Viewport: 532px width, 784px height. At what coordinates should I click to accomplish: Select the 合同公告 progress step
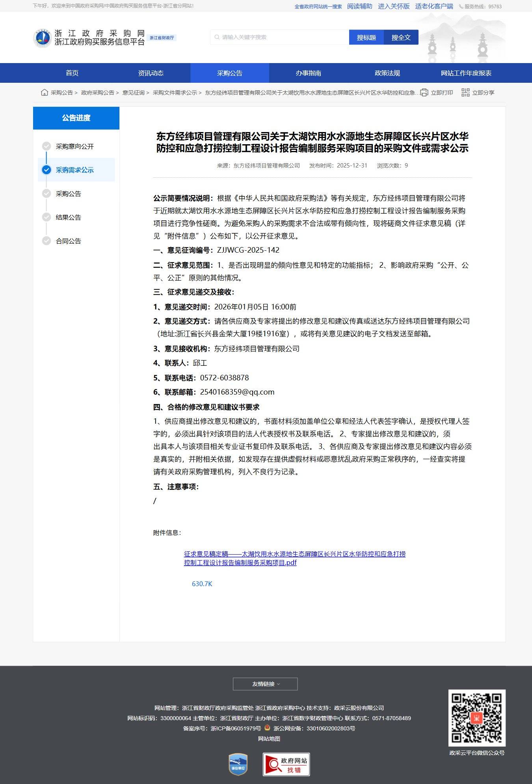68,241
